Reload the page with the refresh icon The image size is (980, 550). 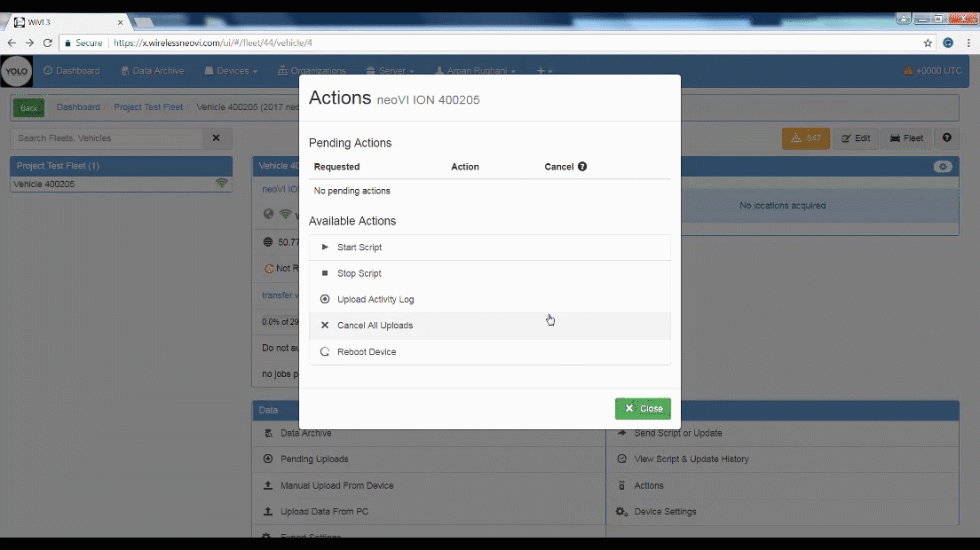click(48, 43)
